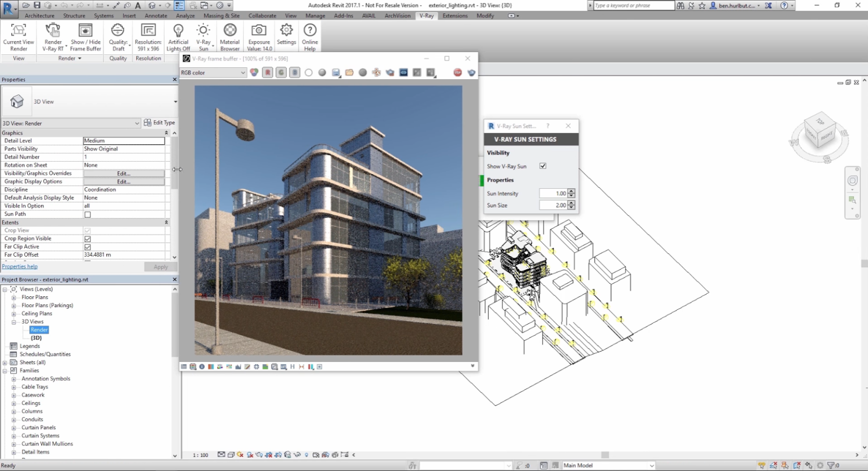Image resolution: width=868 pixels, height=471 pixels.
Task: Click the Exposure Value camera icon
Action: [x=259, y=30]
